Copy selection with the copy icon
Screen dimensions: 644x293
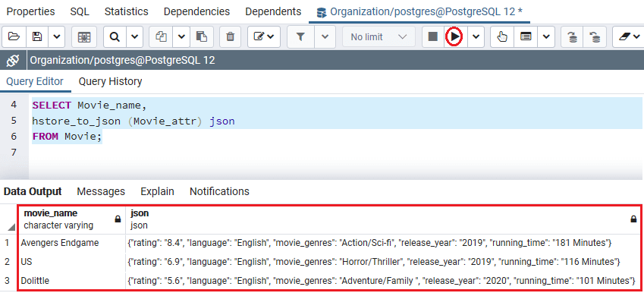(x=161, y=36)
